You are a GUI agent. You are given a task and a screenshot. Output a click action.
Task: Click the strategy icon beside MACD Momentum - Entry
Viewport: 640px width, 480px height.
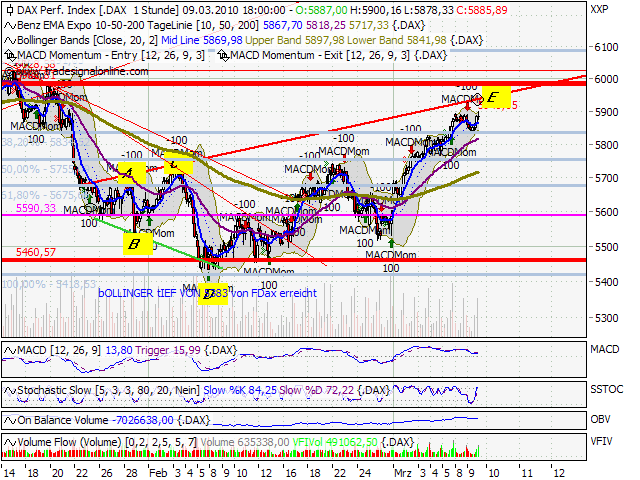click(x=10, y=56)
